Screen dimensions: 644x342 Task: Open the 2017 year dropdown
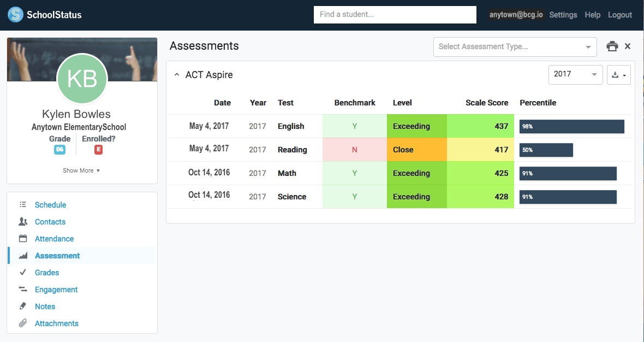[x=575, y=74]
